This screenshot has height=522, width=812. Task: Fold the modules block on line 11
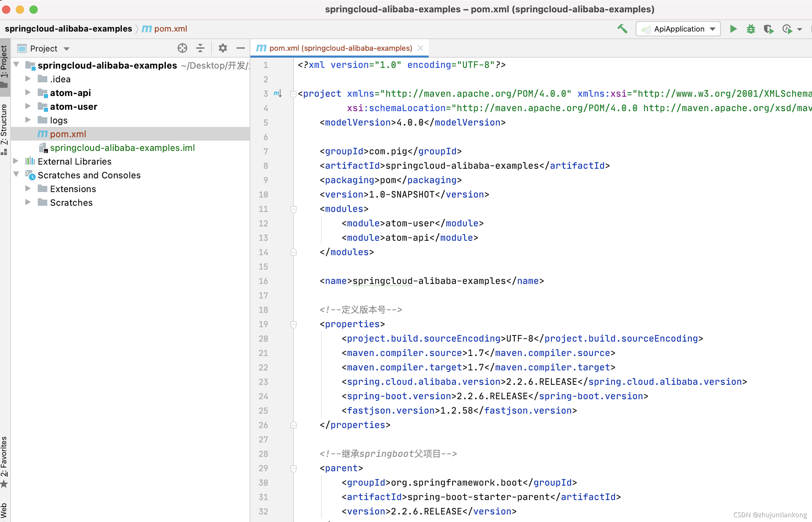click(293, 209)
